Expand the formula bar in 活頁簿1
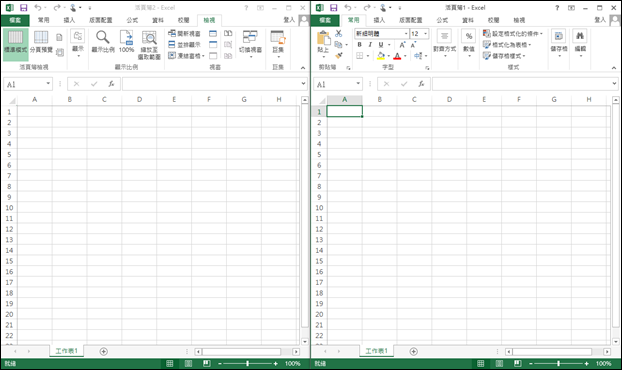 point(614,84)
